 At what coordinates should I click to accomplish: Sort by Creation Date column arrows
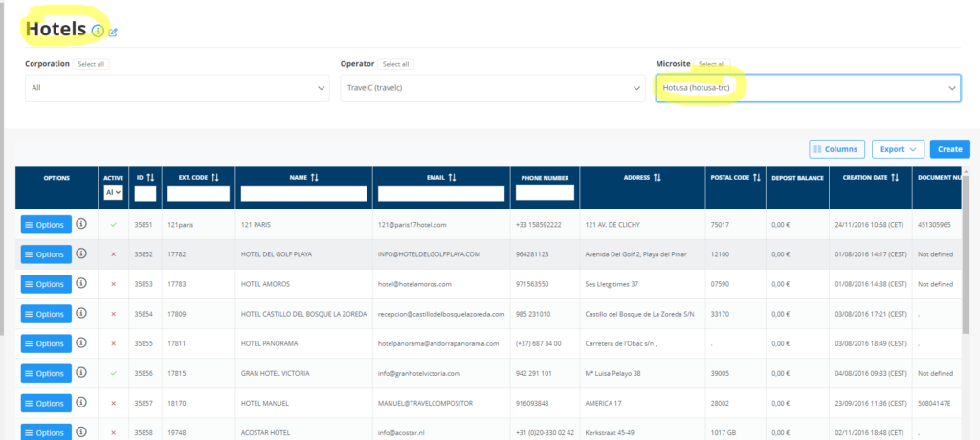pos(895,177)
